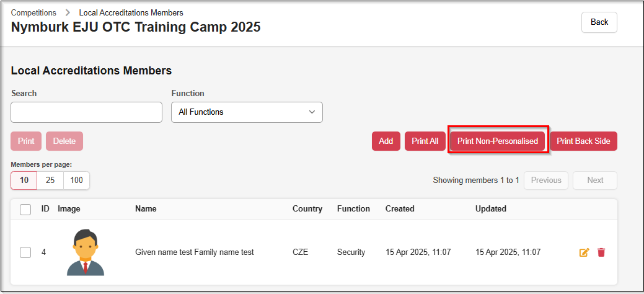Image resolution: width=644 pixels, height=294 pixels.
Task: Show 10 members per page
Action: [24, 180]
